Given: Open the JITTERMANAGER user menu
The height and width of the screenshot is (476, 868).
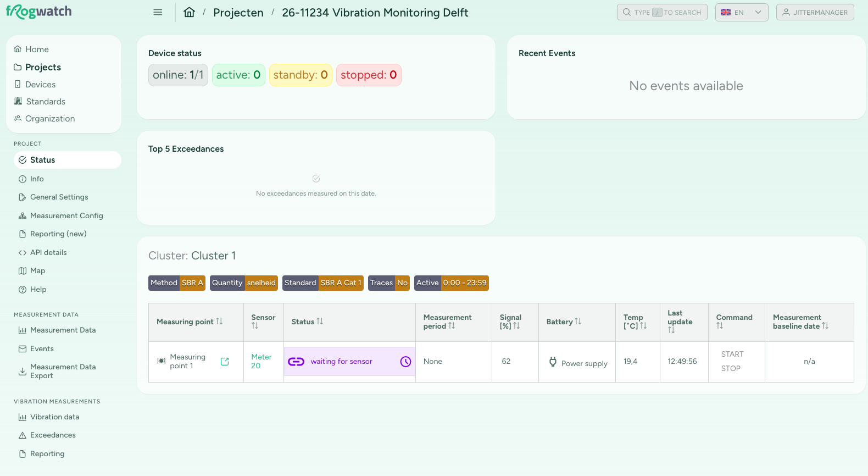Looking at the screenshot, I should 815,12.
